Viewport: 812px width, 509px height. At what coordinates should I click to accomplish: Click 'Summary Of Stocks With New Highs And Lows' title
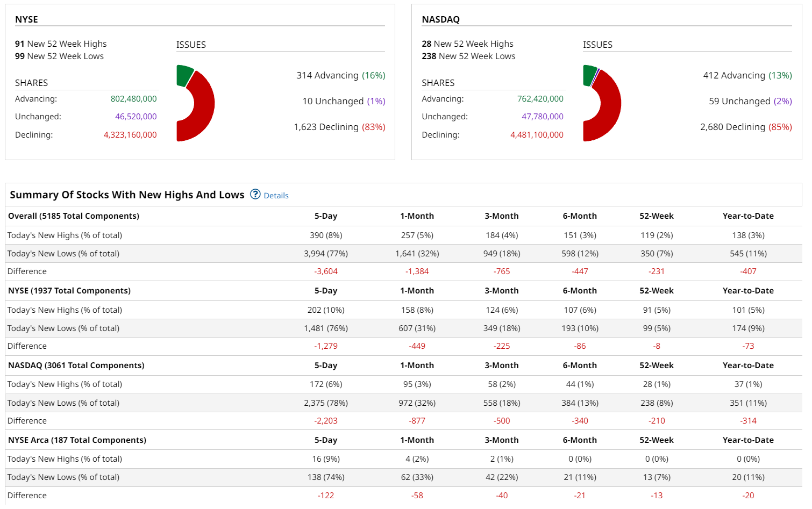click(127, 195)
